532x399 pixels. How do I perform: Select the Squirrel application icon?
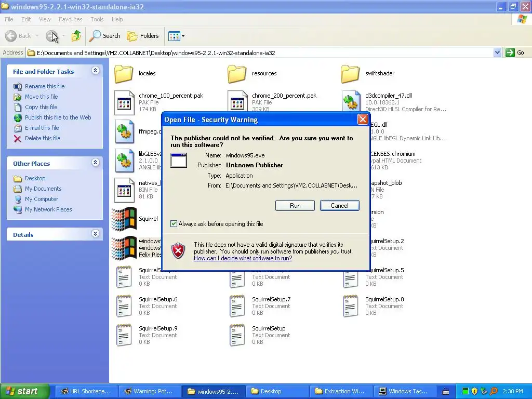click(124, 219)
